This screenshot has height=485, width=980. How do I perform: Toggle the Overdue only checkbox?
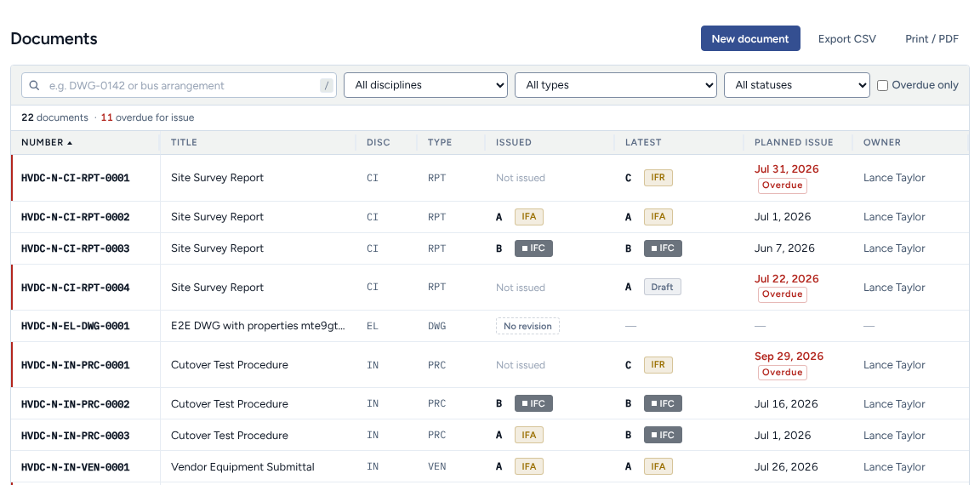(882, 86)
